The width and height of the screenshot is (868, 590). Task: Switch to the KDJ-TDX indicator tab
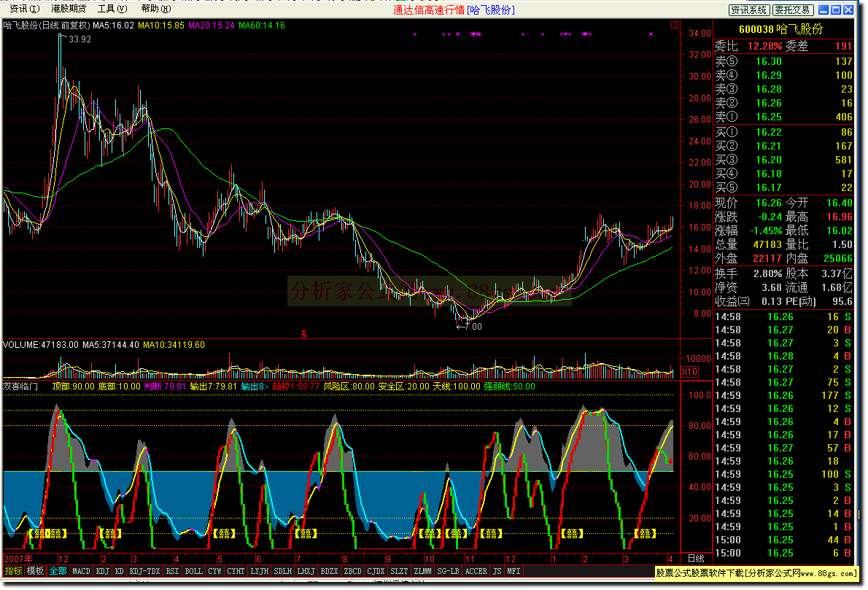point(145,571)
